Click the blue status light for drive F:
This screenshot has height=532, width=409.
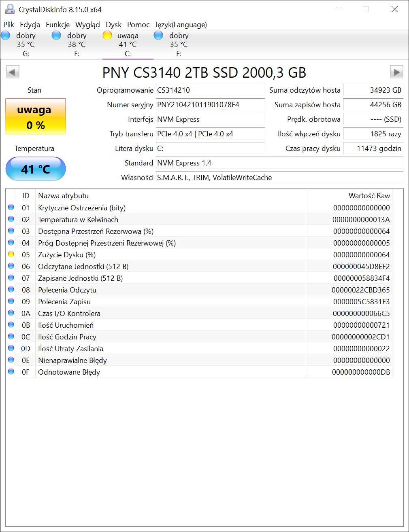tap(56, 35)
